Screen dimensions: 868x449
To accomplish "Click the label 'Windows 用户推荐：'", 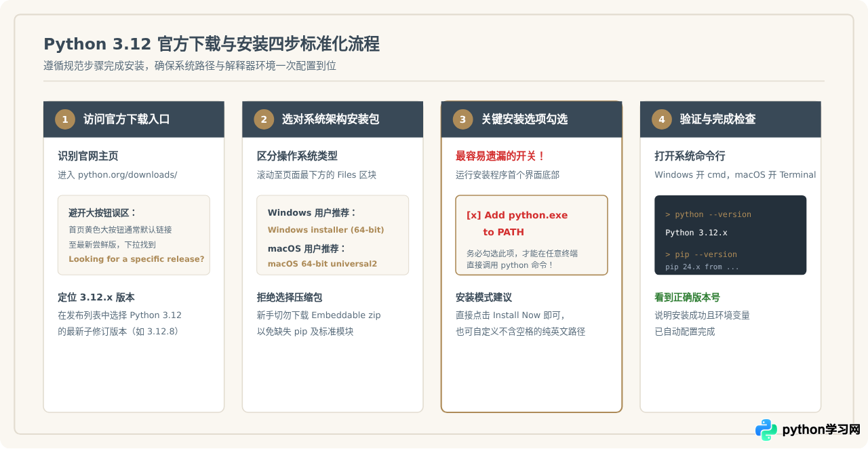I will click(313, 212).
